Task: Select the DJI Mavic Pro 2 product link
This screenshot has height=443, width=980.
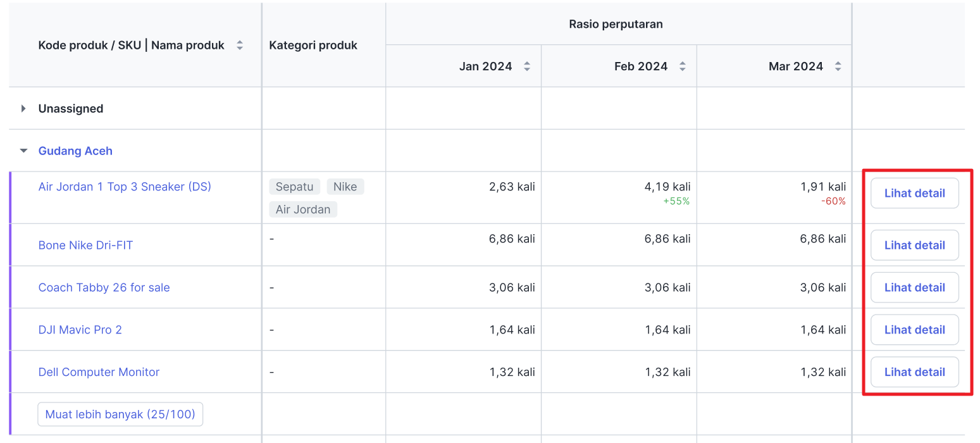Action: pos(80,330)
